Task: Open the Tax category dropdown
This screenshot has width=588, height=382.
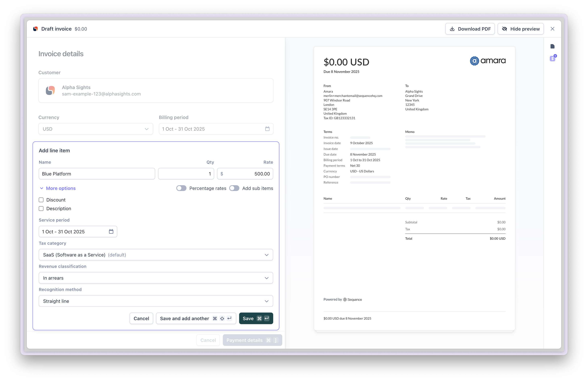Action: click(x=156, y=255)
